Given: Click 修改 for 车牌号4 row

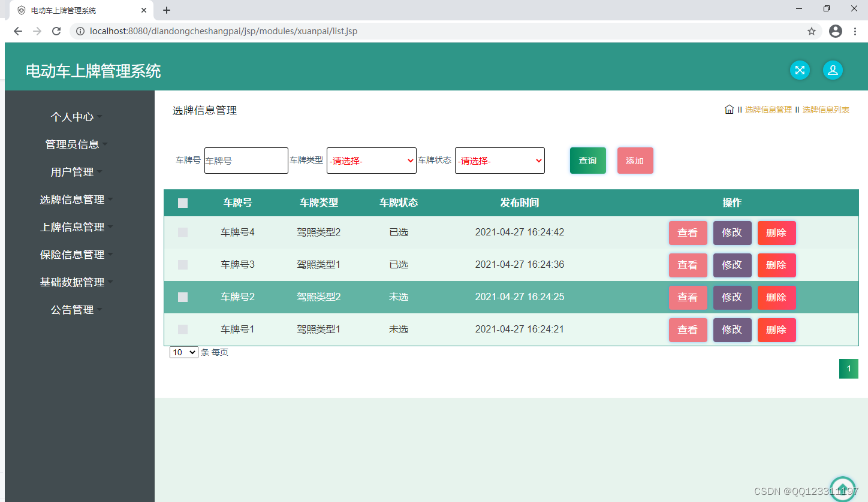Looking at the screenshot, I should [733, 233].
